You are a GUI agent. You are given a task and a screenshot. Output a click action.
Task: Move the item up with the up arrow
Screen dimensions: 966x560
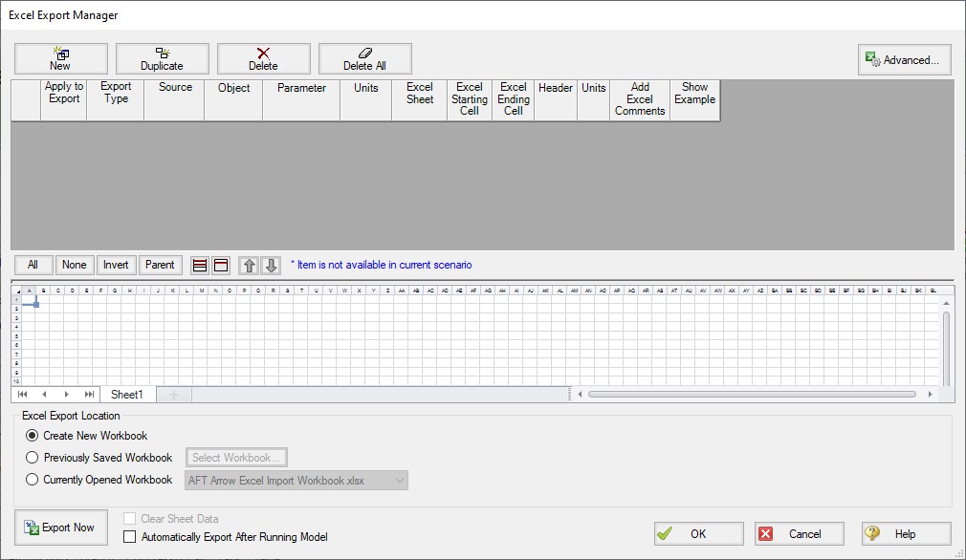coord(249,266)
